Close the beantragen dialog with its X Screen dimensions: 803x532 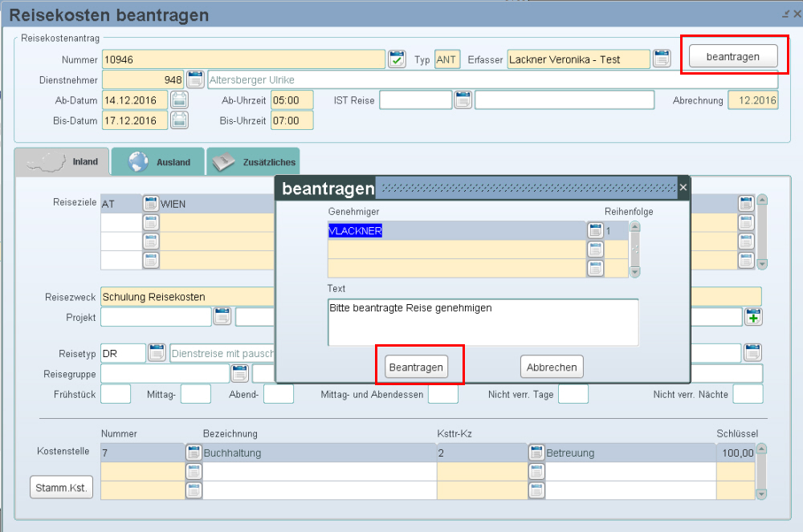[683, 188]
